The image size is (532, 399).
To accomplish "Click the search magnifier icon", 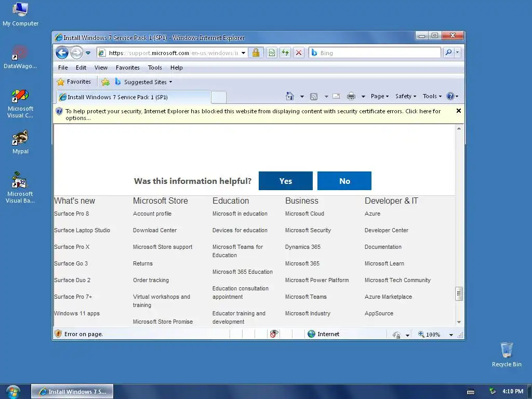I will [448, 52].
